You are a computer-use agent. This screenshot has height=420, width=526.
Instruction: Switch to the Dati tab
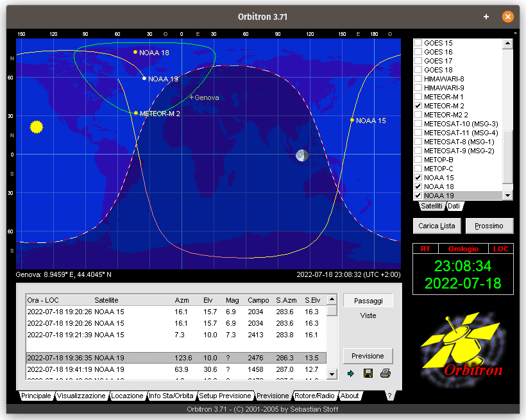[454, 206]
